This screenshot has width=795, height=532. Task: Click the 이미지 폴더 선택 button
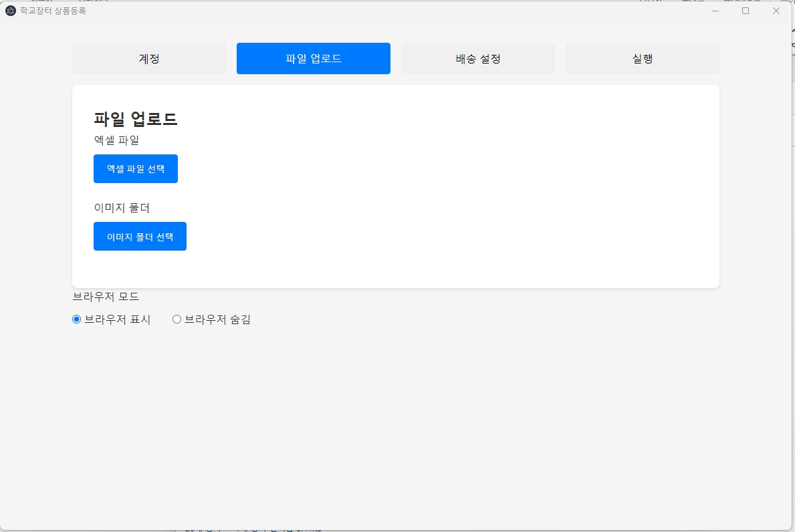click(x=140, y=237)
